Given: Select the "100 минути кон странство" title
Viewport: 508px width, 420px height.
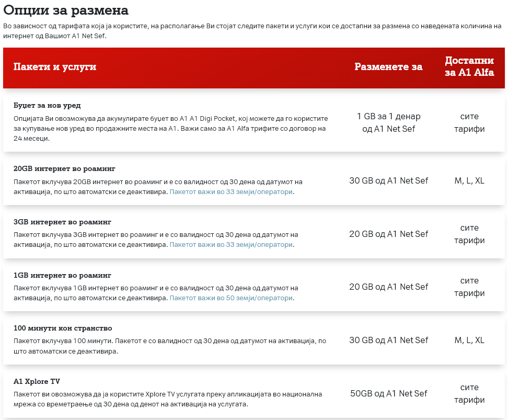Looking at the screenshot, I should click(x=63, y=328).
